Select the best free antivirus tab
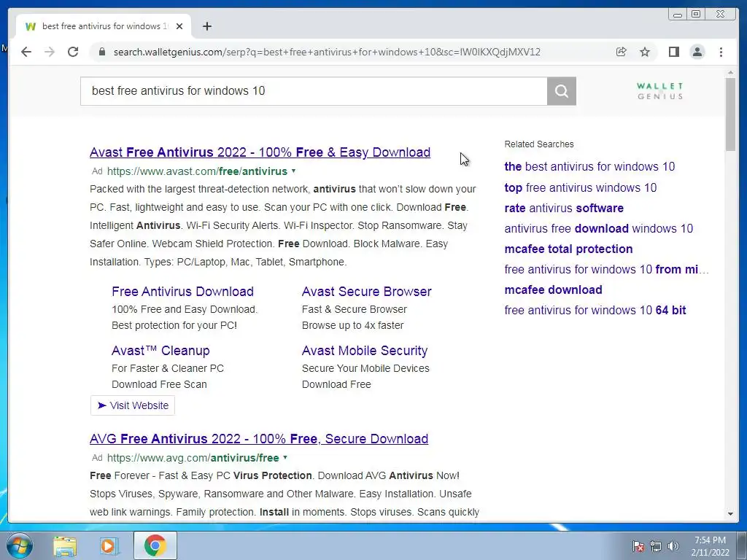This screenshot has height=560, width=747. point(104,26)
